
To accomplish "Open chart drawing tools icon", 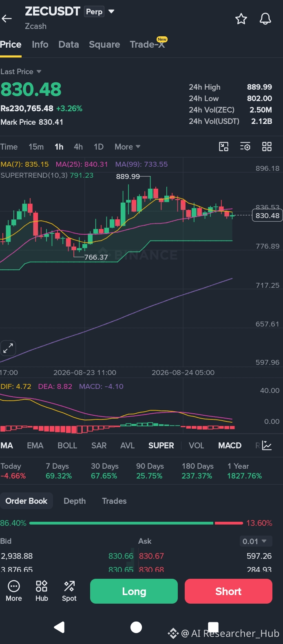I will coord(224,147).
